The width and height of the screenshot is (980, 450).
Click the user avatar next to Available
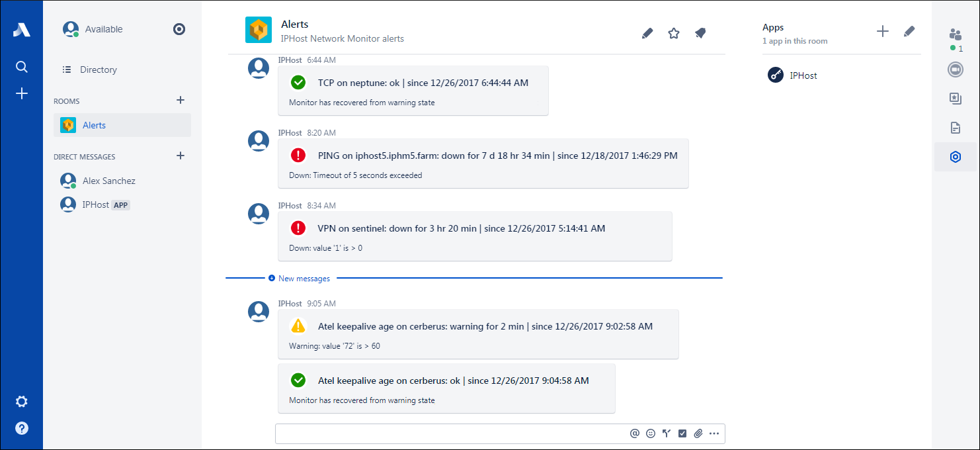tap(70, 29)
